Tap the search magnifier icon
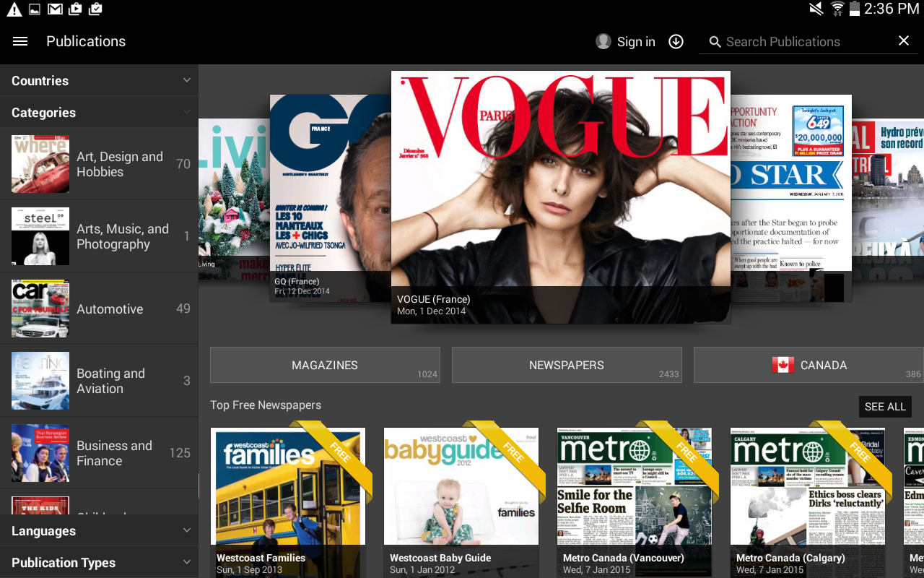The image size is (924, 578). [715, 42]
